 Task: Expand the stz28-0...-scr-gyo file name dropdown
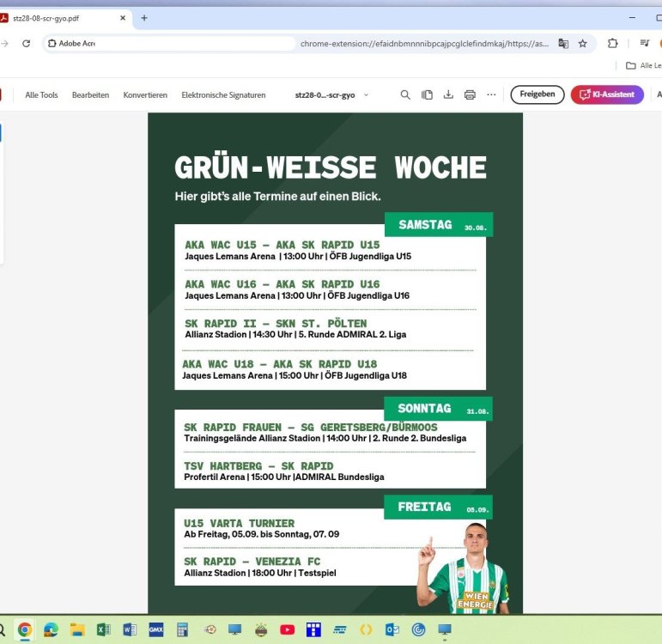pos(367,94)
